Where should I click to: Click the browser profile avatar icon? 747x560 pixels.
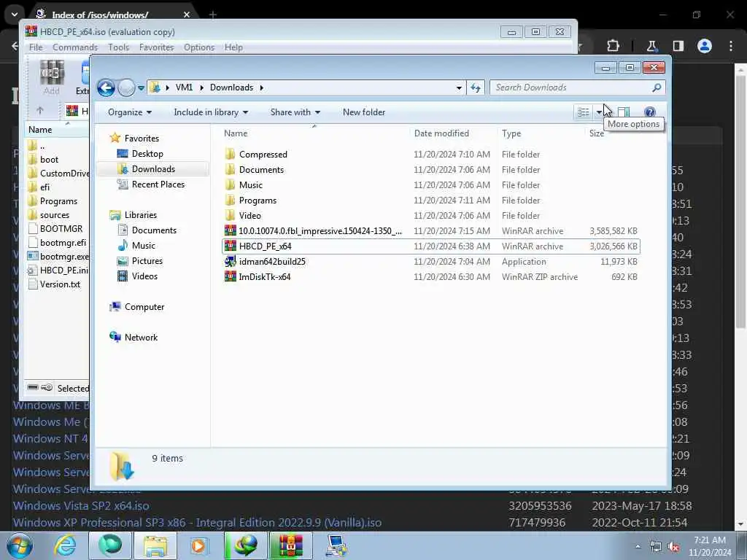tap(705, 46)
